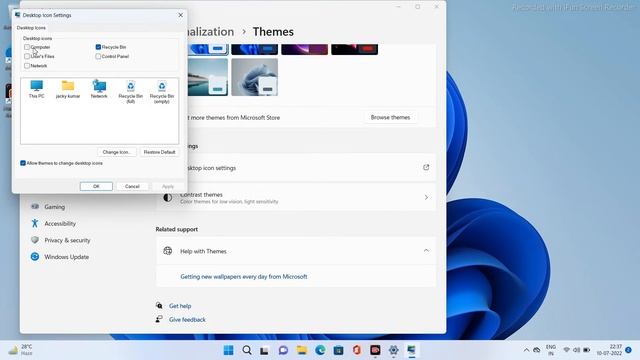
Task: Select the purple glow theme thumbnail
Action: (304, 49)
